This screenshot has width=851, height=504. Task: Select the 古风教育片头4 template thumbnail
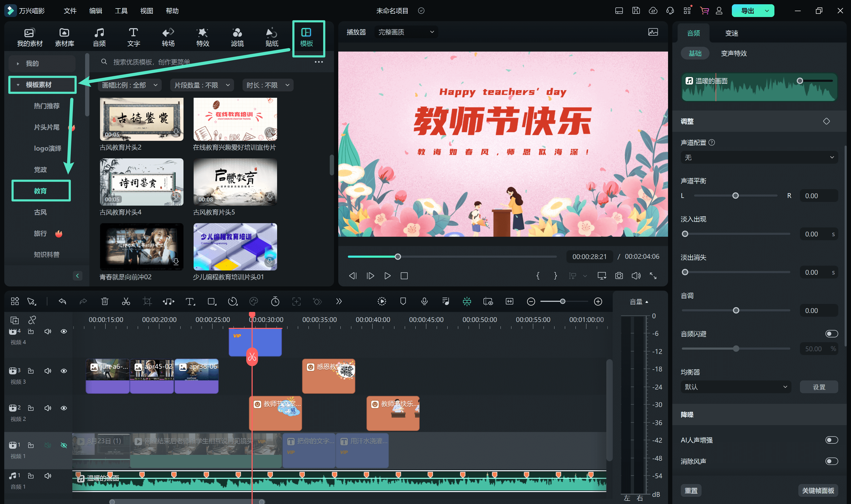pyautogui.click(x=141, y=182)
